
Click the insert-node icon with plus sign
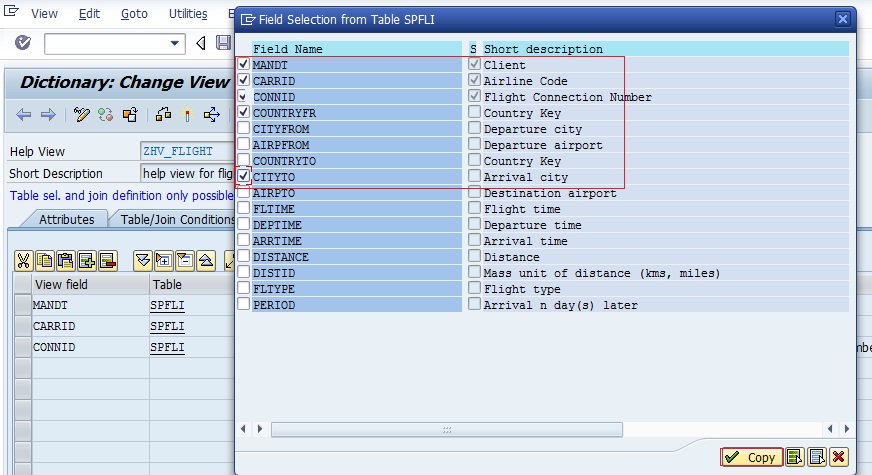click(164, 260)
